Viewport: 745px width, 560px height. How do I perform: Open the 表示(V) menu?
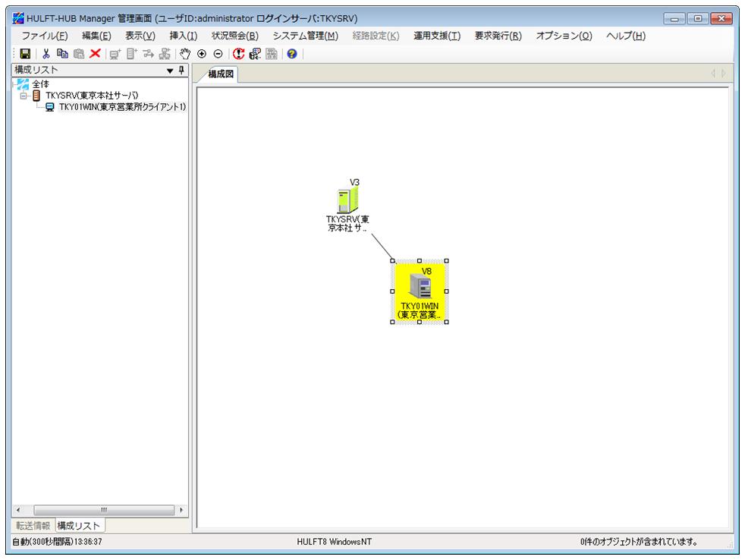(140, 36)
